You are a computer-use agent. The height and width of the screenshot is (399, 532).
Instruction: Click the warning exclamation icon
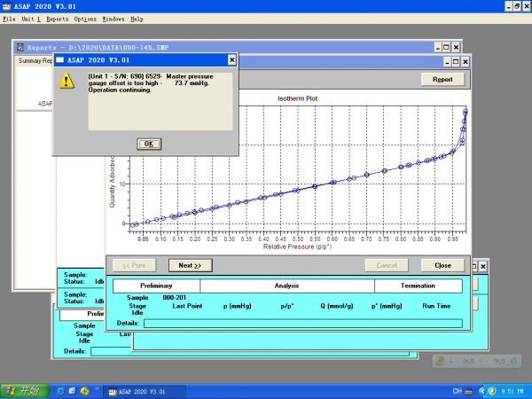[66, 81]
